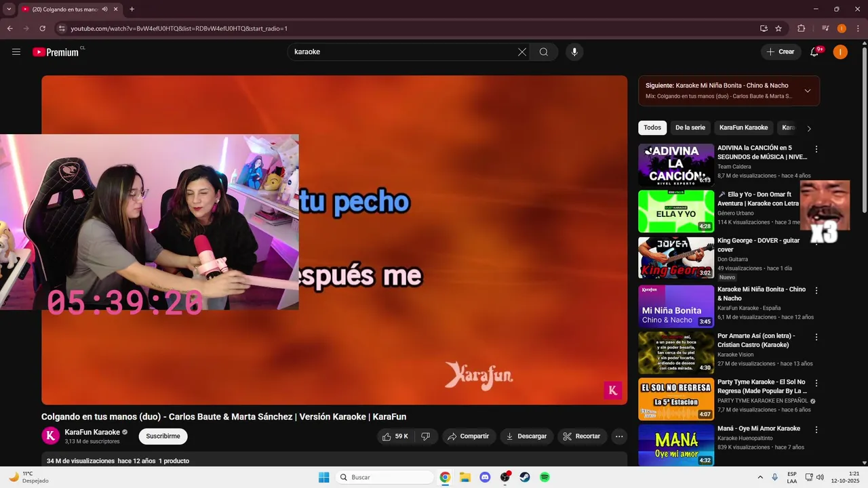Open the tab search dropdown arrow
The width and height of the screenshot is (868, 488).
[9, 9]
